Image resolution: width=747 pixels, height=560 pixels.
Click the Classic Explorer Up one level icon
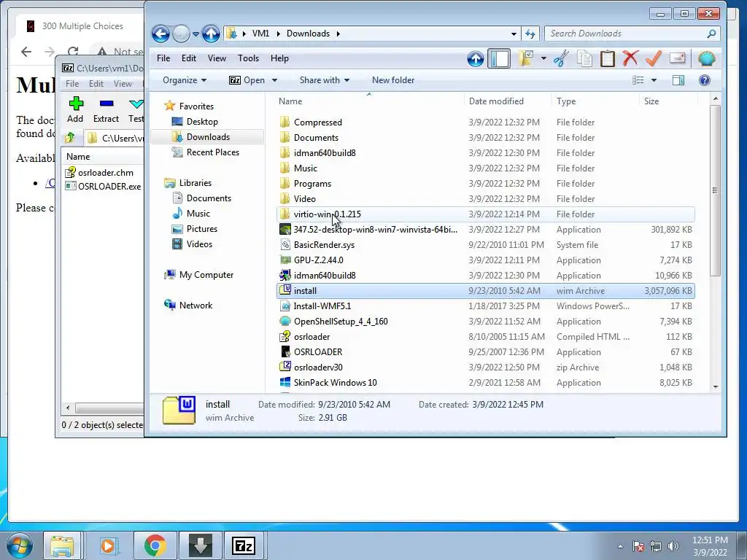[x=476, y=58]
